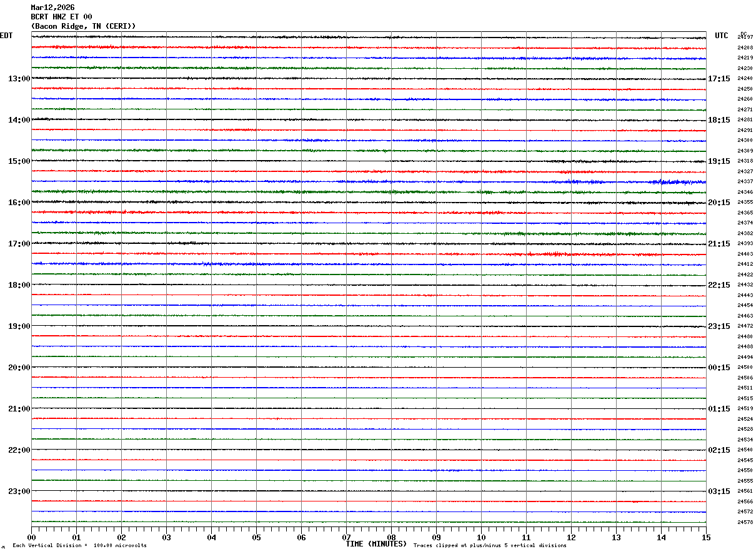756x554 pixels.
Task: Click the 03:15 UTC time label
Action: pyautogui.click(x=719, y=491)
